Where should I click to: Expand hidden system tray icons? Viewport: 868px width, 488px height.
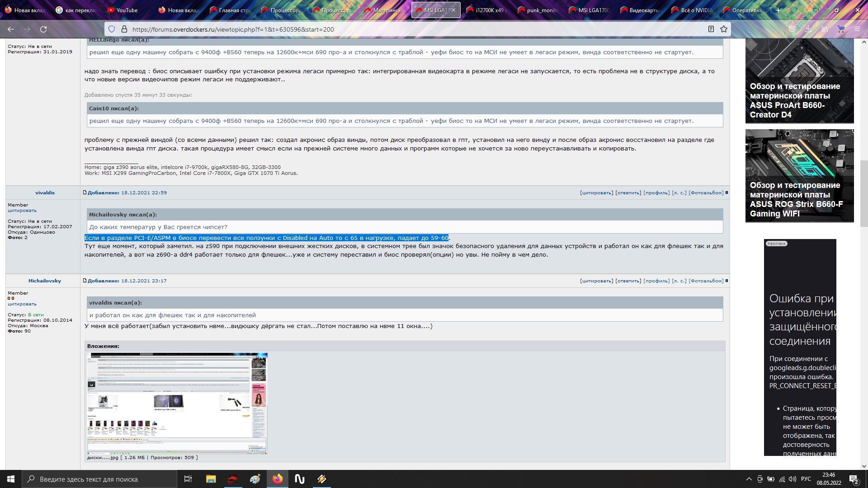(749, 479)
